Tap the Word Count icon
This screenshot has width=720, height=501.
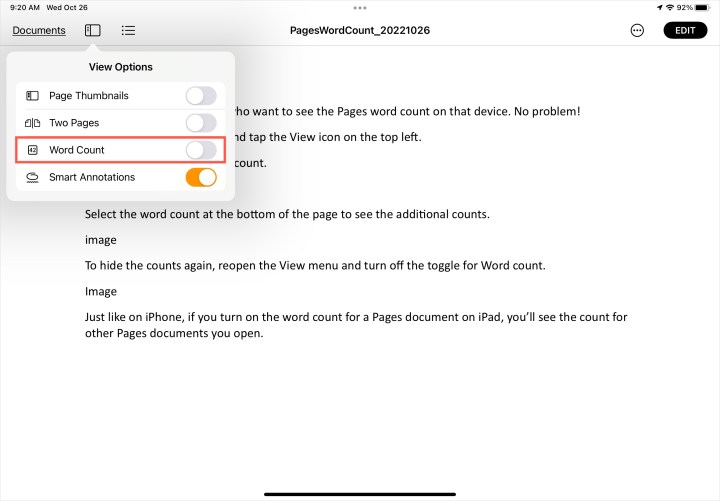pos(33,150)
